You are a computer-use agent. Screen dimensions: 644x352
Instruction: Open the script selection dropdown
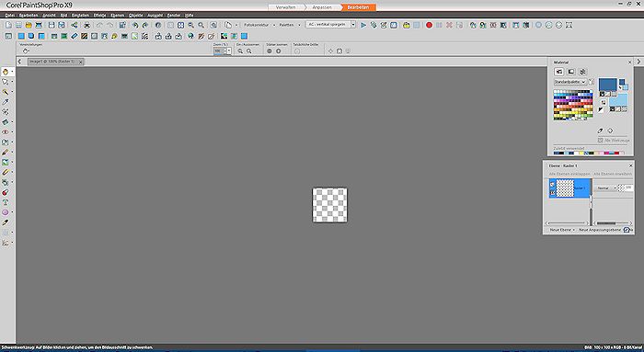pyautogui.click(x=352, y=25)
